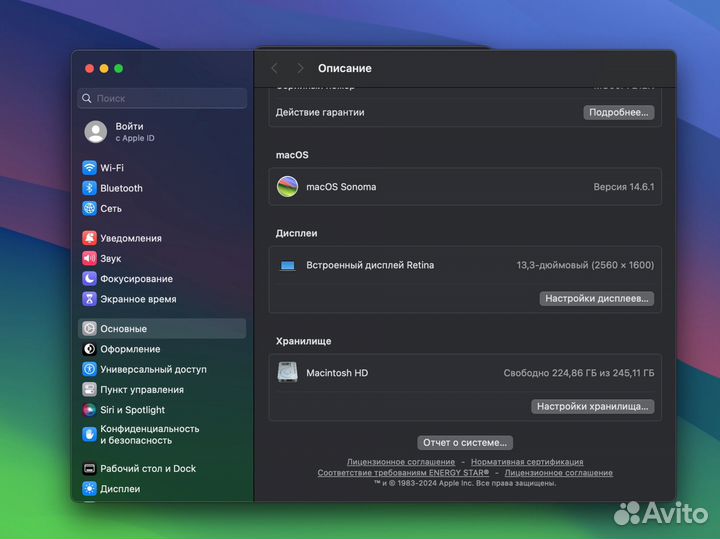The height and width of the screenshot is (539, 720).
Task: Click Отчет о системе button
Action: pyautogui.click(x=465, y=443)
